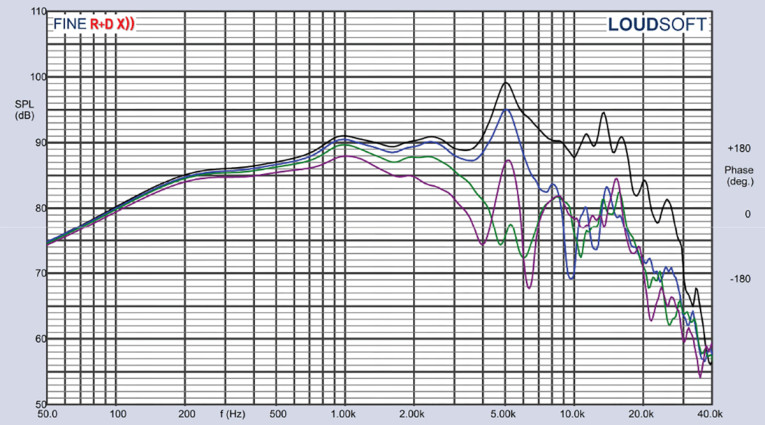765x425 pixels.
Task: Click the 60 dB axis value
Action: (40, 339)
